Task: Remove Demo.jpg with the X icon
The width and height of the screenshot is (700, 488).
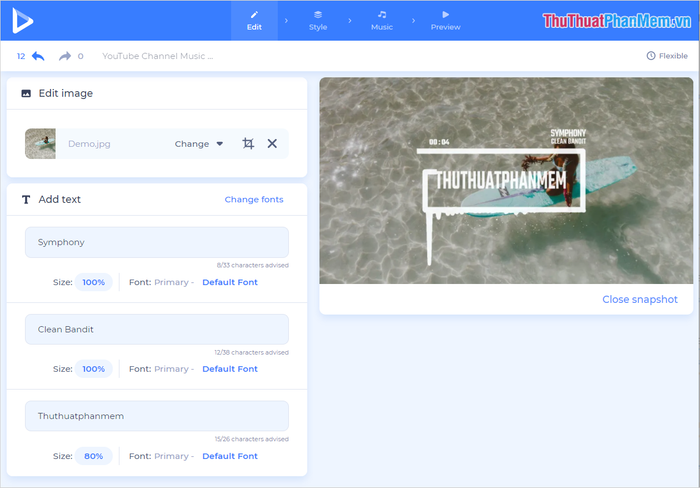Action: point(272,143)
